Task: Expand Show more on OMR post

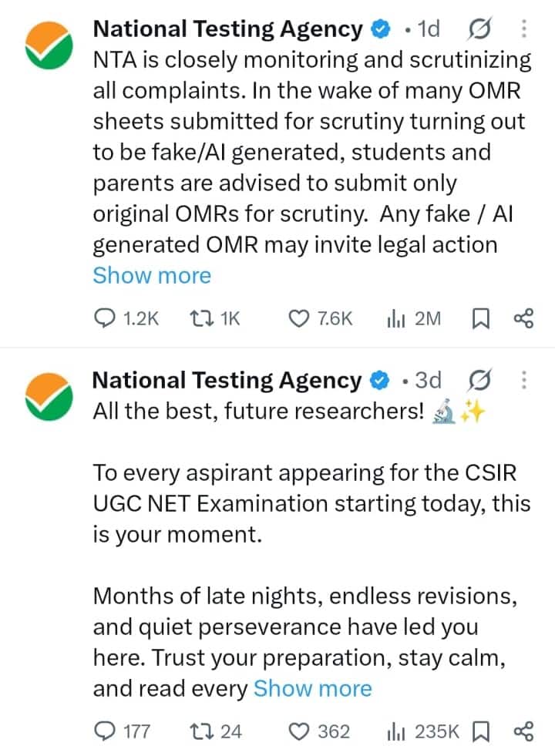Action: point(152,276)
